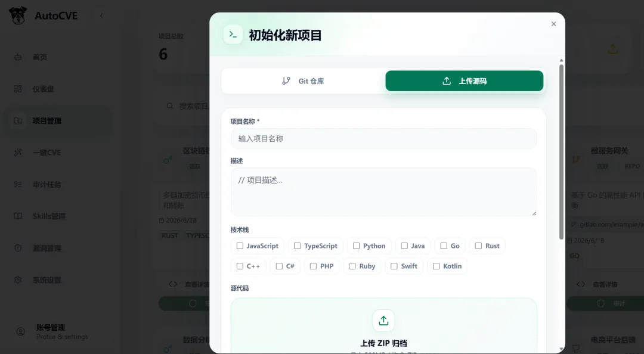Click into the 描述 text area
Image resolution: width=644 pixels, height=354 pixels.
(x=383, y=192)
